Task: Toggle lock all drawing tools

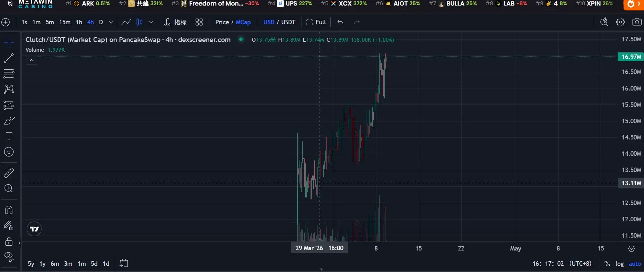Action: coord(9,241)
